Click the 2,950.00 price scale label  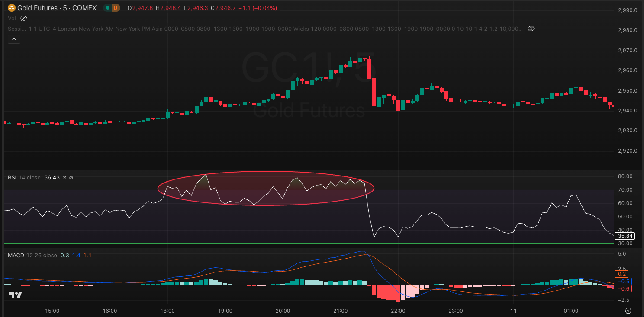click(628, 91)
